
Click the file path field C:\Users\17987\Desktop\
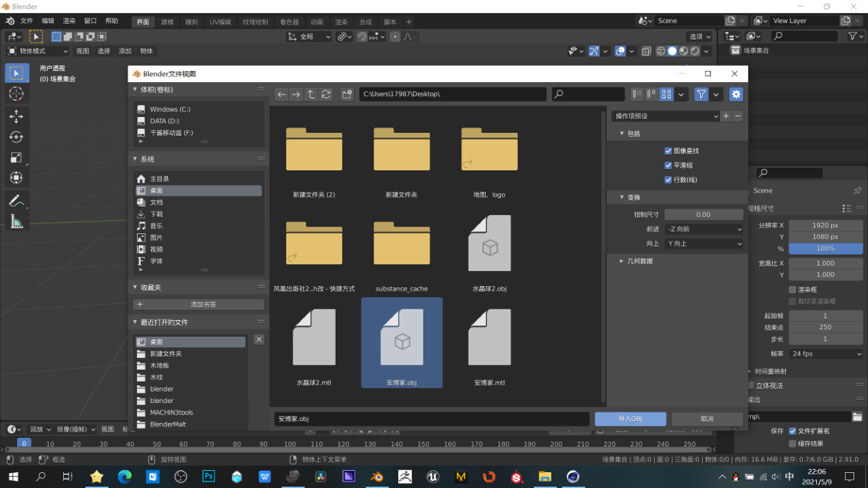(x=453, y=94)
